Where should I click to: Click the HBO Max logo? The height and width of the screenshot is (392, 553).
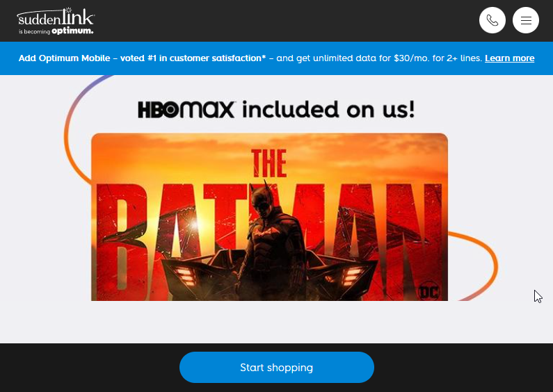[x=186, y=109]
